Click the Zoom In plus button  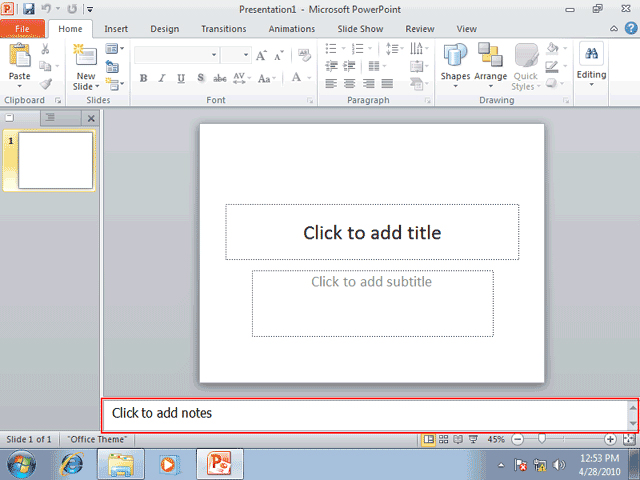coord(610,439)
